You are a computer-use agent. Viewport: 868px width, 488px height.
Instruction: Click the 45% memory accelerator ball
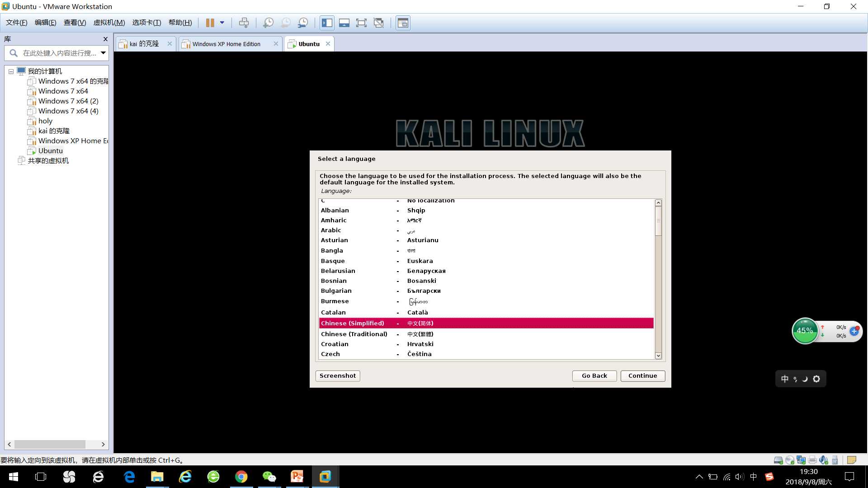coord(805,330)
